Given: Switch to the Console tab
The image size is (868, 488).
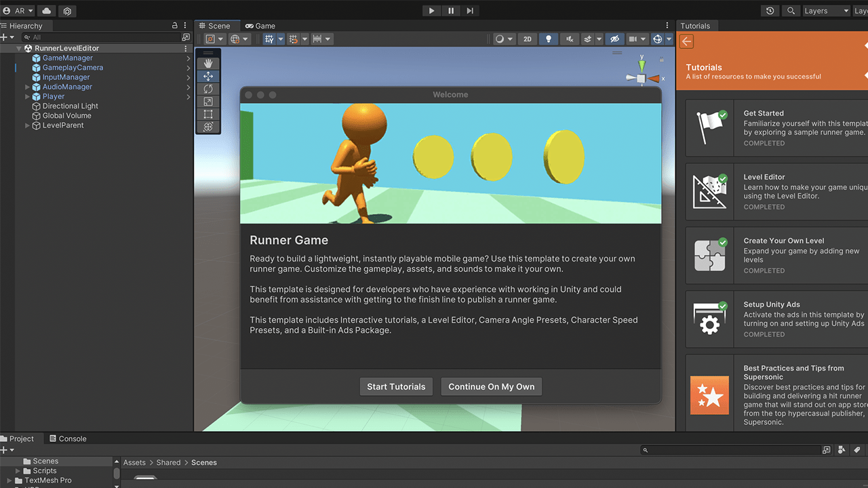Looking at the screenshot, I should [67, 439].
